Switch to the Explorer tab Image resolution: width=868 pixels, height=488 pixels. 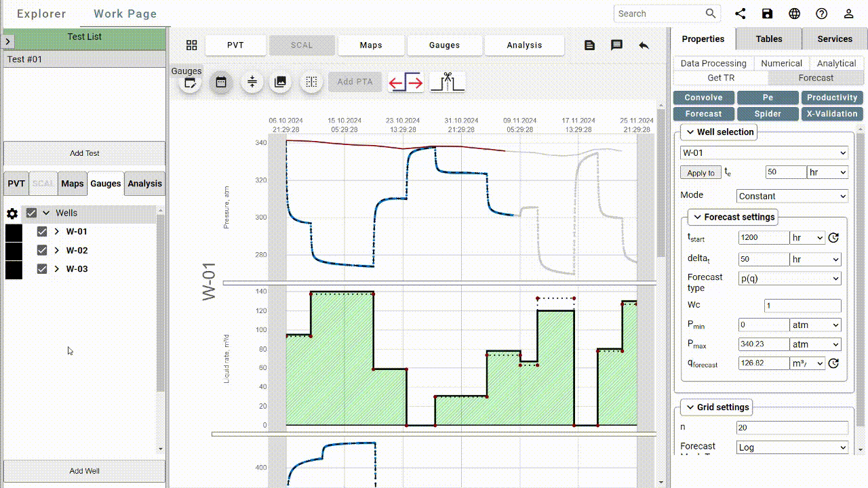[x=41, y=14]
